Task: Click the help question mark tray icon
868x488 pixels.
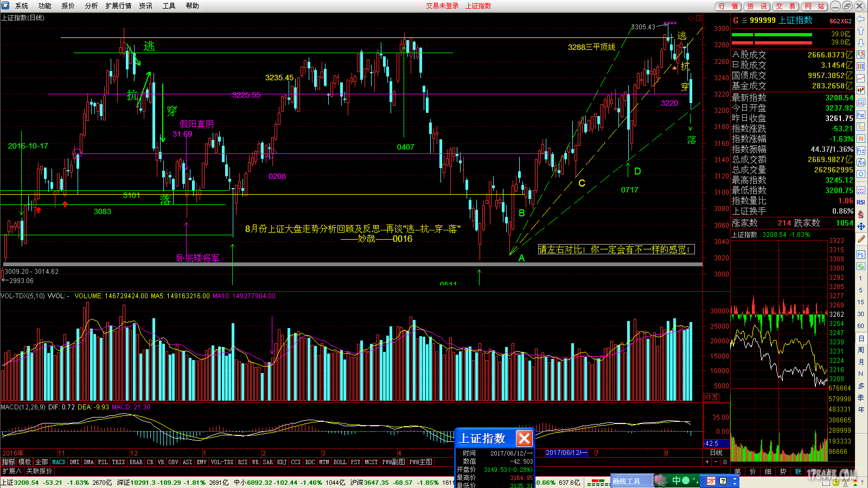Action: pos(723,481)
